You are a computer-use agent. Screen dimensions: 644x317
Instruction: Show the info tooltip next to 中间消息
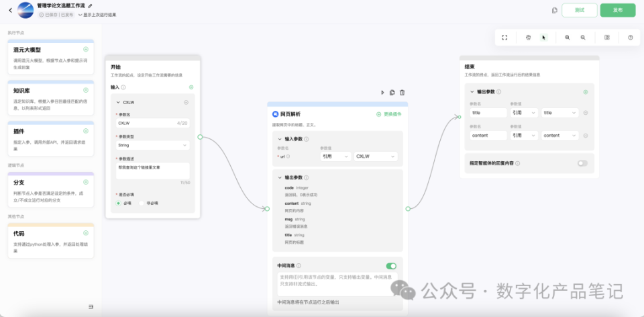pyautogui.click(x=299, y=265)
